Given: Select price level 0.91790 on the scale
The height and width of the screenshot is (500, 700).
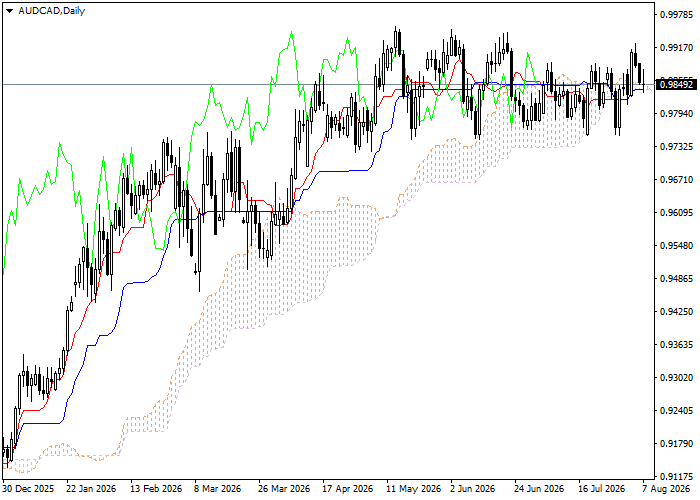Looking at the screenshot, I should (677, 444).
